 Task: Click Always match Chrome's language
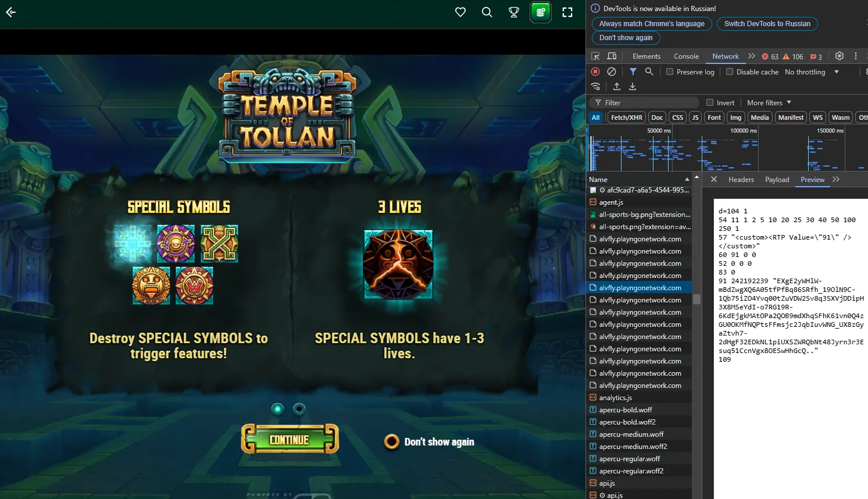pyautogui.click(x=652, y=24)
